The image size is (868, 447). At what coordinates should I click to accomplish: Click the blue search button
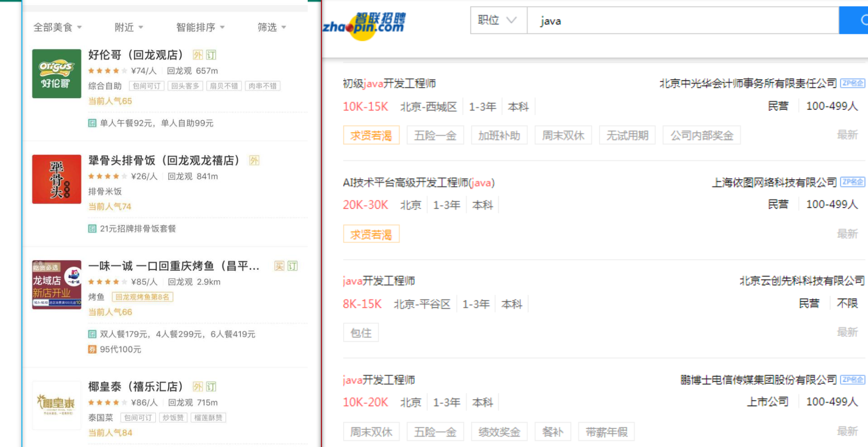[x=854, y=20]
